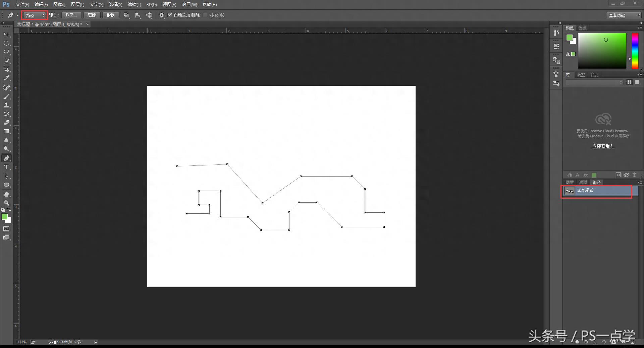Open Libraries panel flyout menu
Screen dimensions: 644x348
coord(640,75)
